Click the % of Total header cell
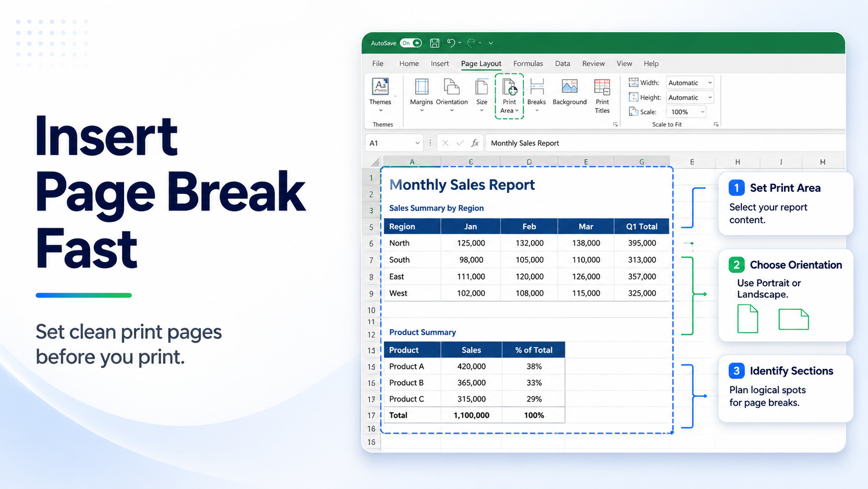 point(534,350)
